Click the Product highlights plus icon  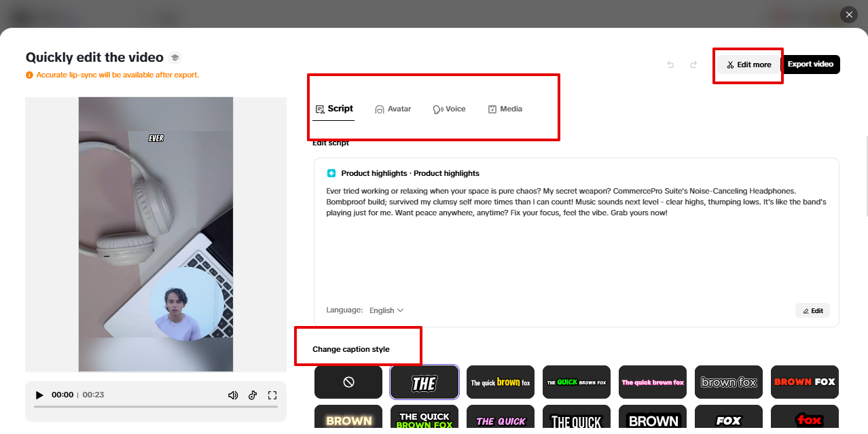point(331,173)
